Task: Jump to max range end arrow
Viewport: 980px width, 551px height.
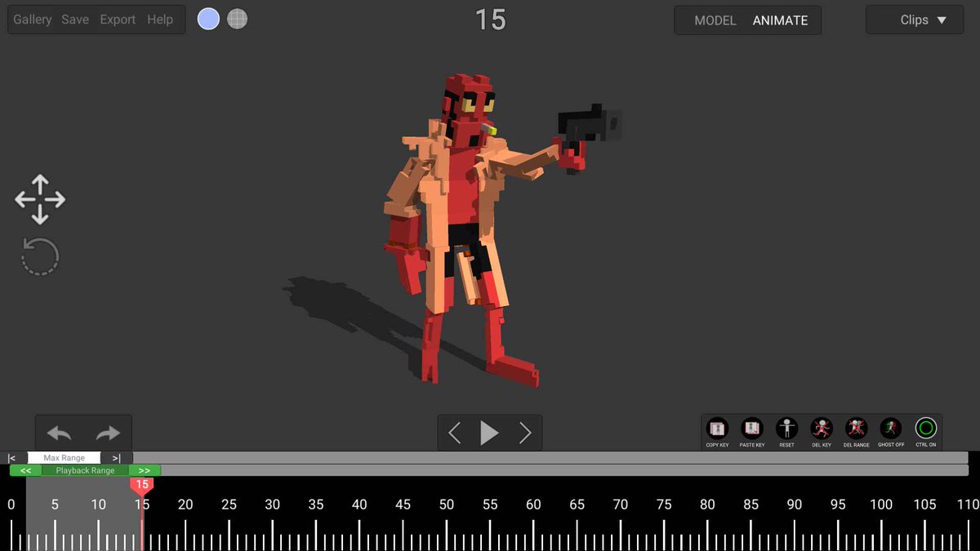Action: [117, 458]
